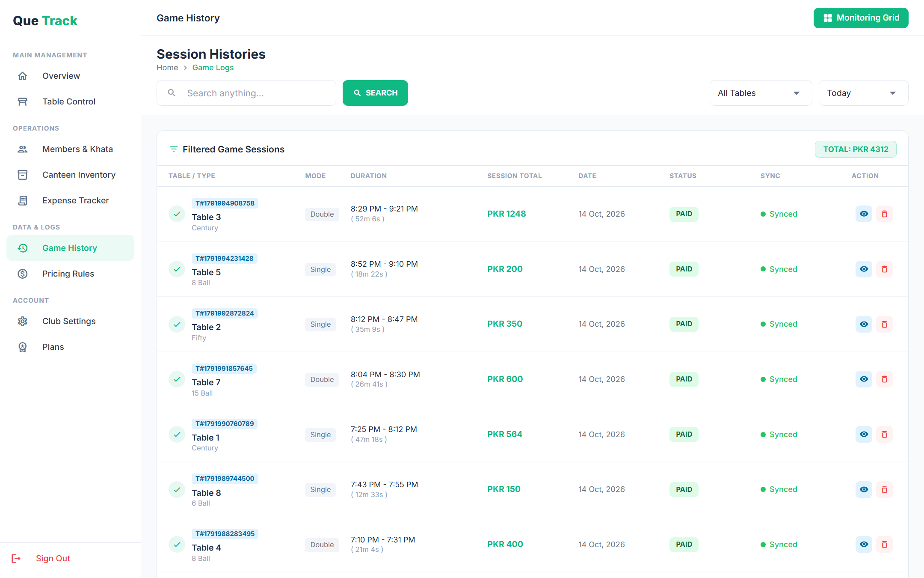Open Canteen Inventory page
This screenshot has height=578, width=924.
click(x=70, y=175)
